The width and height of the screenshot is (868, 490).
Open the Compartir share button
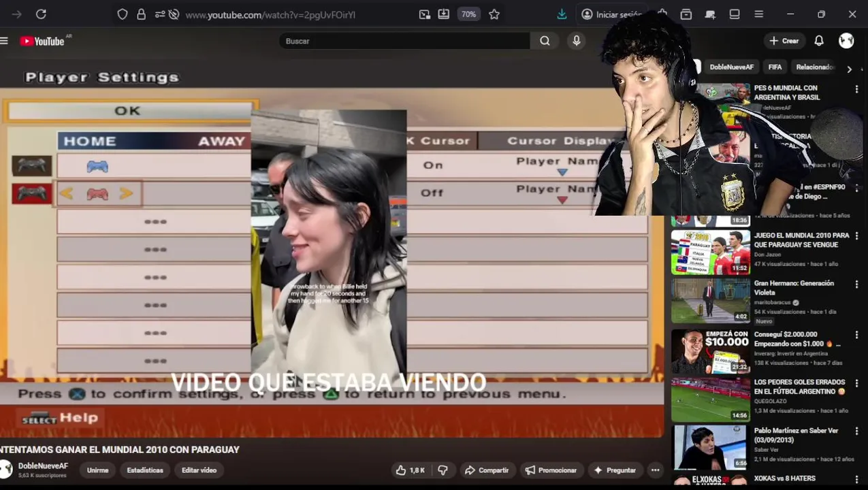(x=486, y=470)
